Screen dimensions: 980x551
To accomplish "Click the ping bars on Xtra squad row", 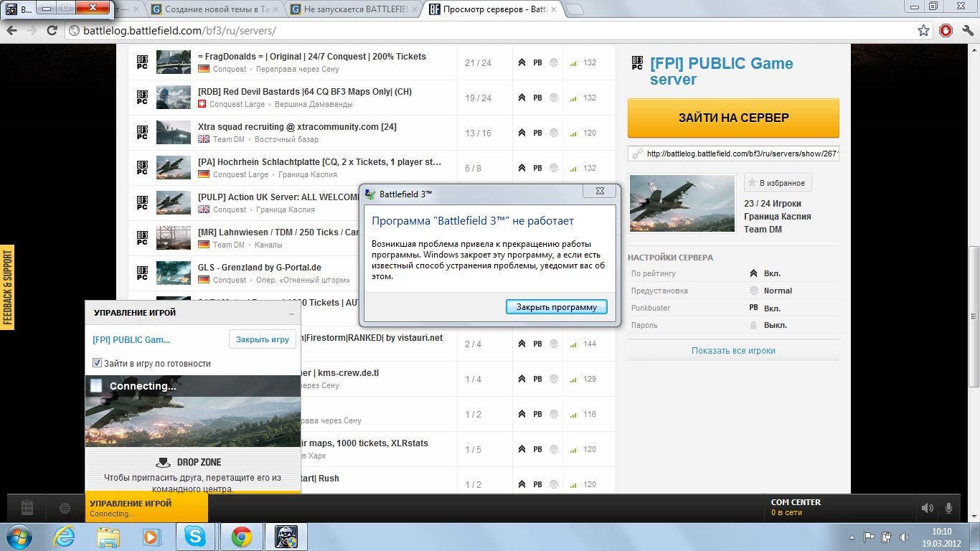I will [574, 133].
